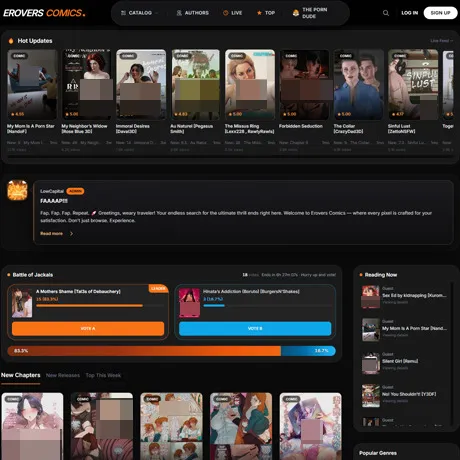Click the Erovers Comics logo
This screenshot has width=460, height=460.
[44, 13]
